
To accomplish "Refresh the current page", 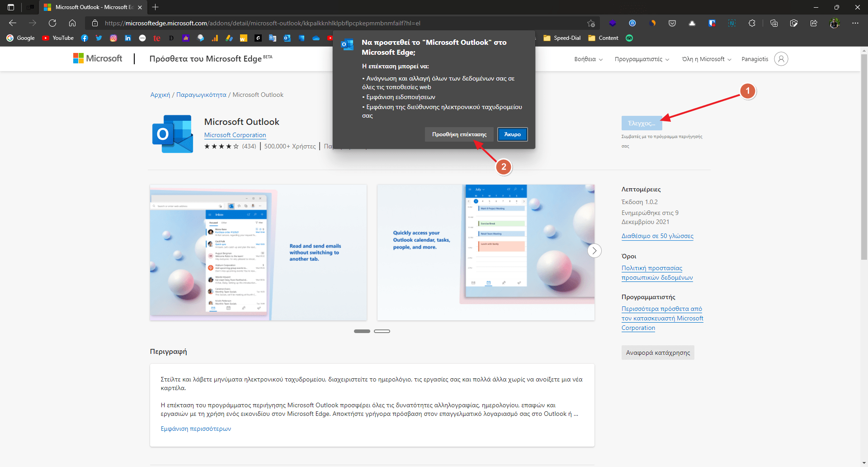I will (x=52, y=23).
